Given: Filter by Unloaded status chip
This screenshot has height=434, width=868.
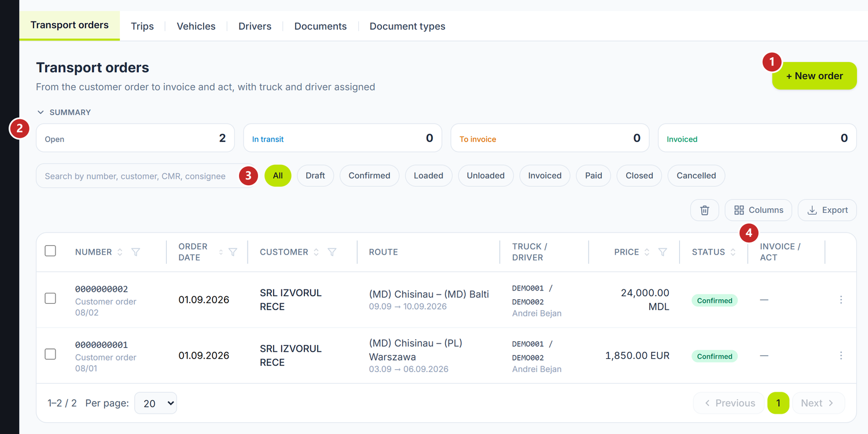Looking at the screenshot, I should 486,175.
